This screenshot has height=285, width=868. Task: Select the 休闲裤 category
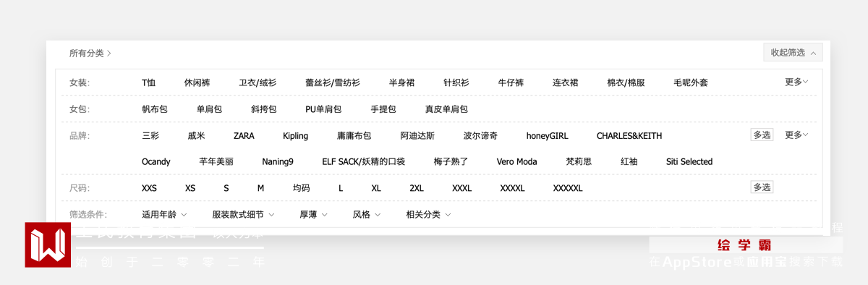pos(197,82)
